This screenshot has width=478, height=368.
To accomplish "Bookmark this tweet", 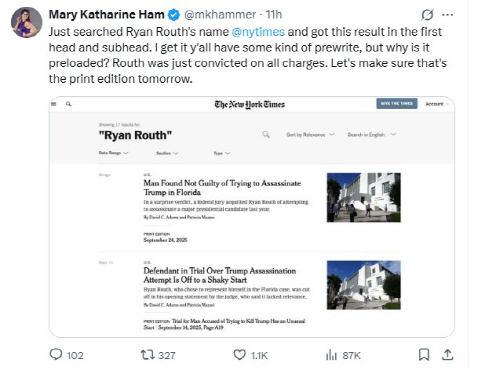I will point(424,355).
